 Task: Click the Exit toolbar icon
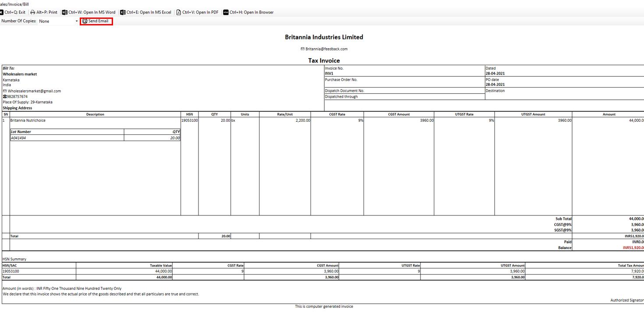point(1,12)
